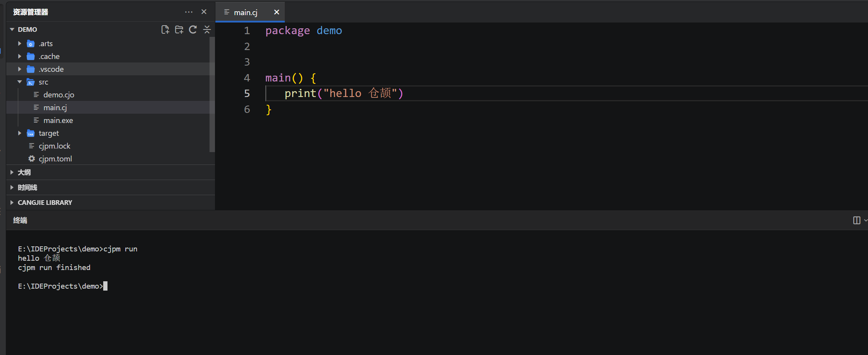Click the terminal prompt cursor
The width and height of the screenshot is (868, 355).
(106, 286)
